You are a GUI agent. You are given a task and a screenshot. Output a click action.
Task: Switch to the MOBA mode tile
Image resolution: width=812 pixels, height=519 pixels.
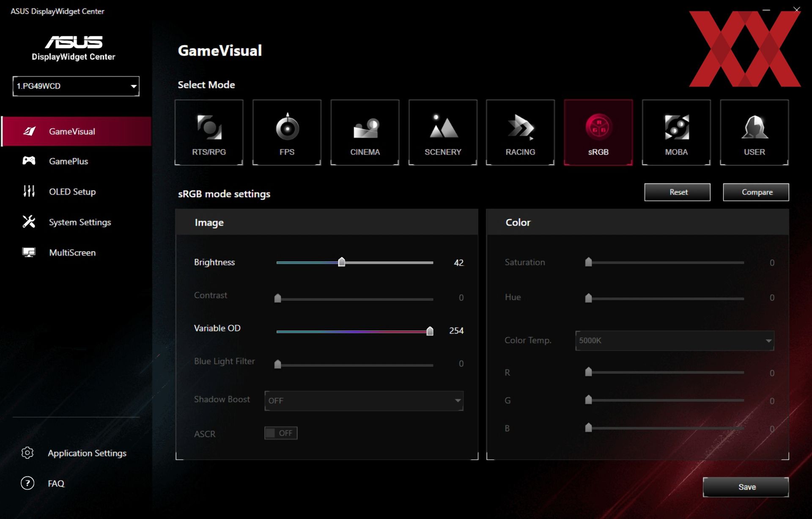pos(676,132)
